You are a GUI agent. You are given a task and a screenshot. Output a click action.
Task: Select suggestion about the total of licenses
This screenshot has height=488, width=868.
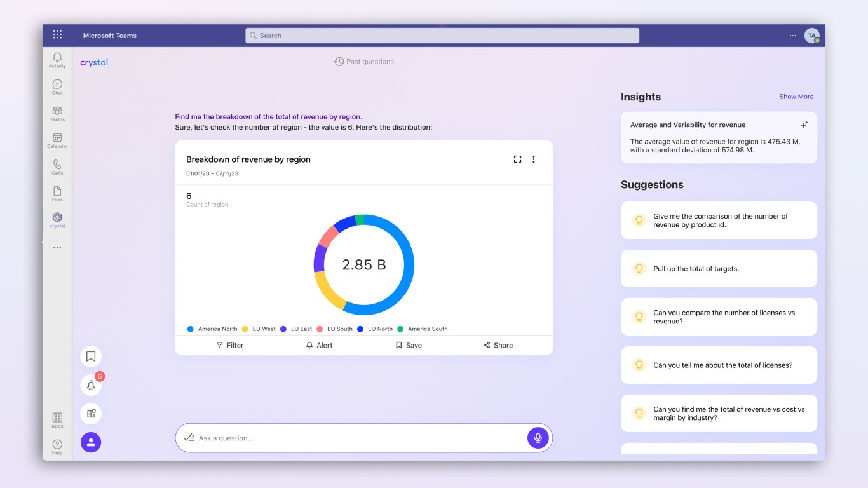pyautogui.click(x=719, y=365)
